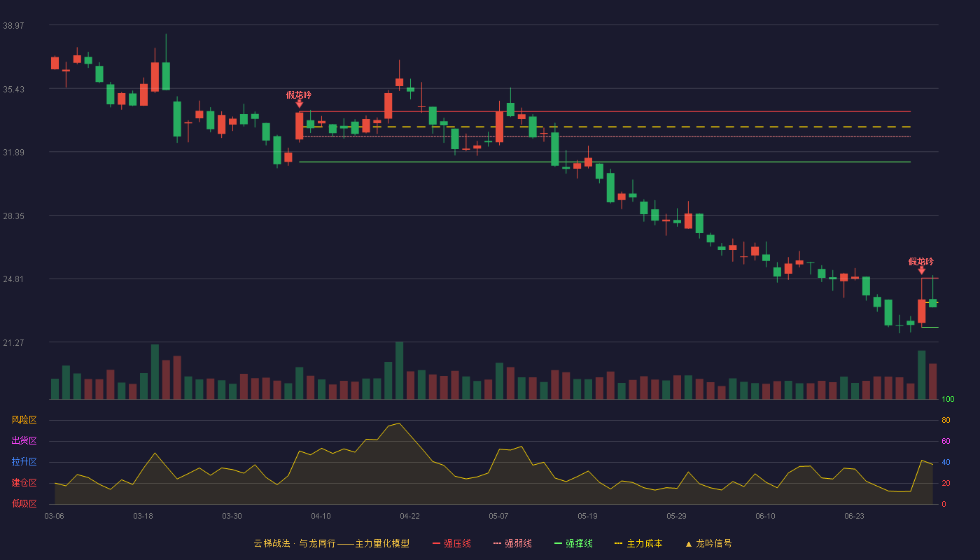The width and height of the screenshot is (980, 560).
Task: Click the 38.97 price axis label
Action: (x=13, y=25)
